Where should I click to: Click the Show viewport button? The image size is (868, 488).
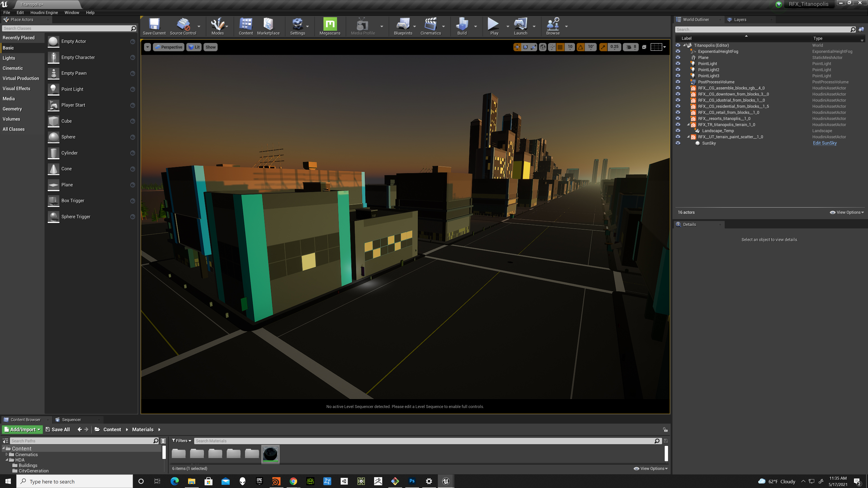click(211, 47)
